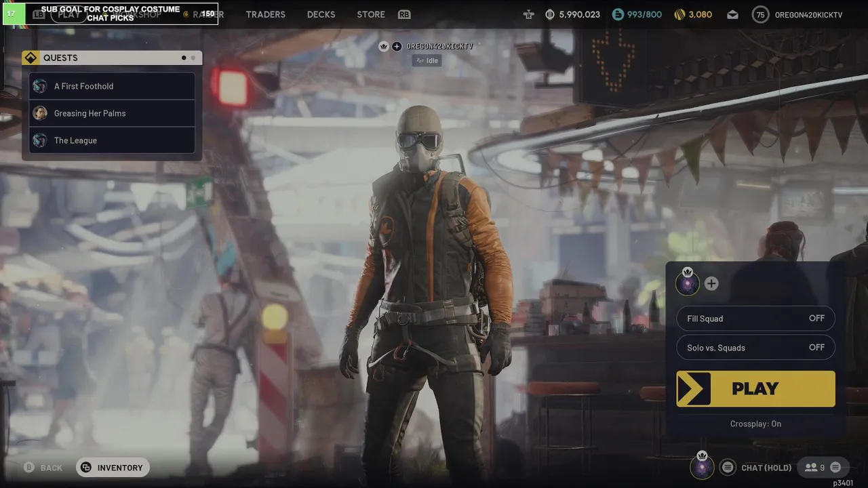The height and width of the screenshot is (488, 868).
Task: Click the plus icon beside the player nameplate
Action: click(397, 46)
